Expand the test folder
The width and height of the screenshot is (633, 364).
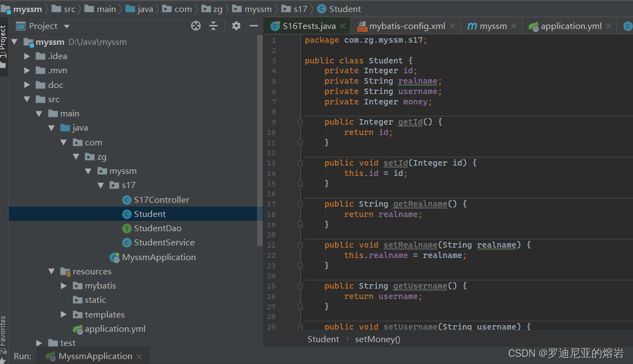pos(39,343)
